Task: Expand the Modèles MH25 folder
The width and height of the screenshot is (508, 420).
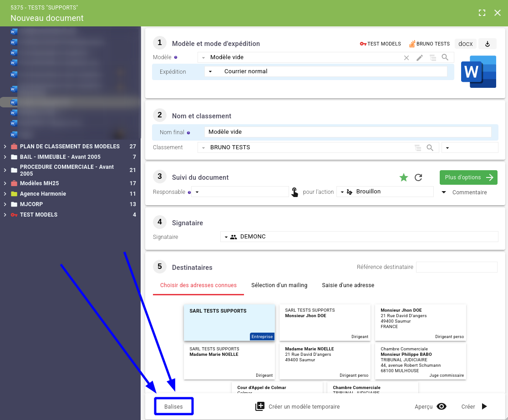Action: [x=5, y=183]
